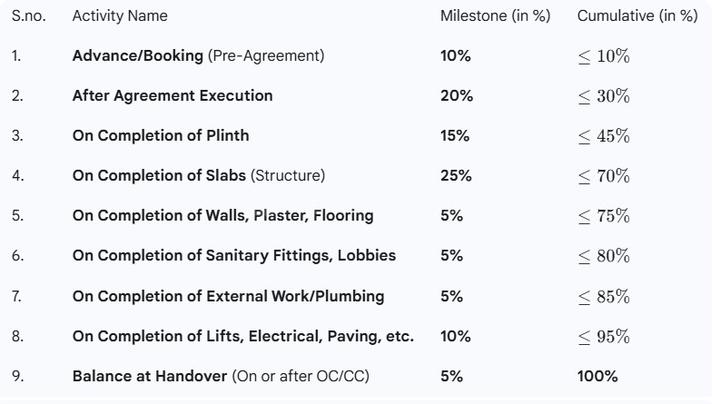
Task: Click the ≤ 70% cumulative value
Action: tap(604, 176)
